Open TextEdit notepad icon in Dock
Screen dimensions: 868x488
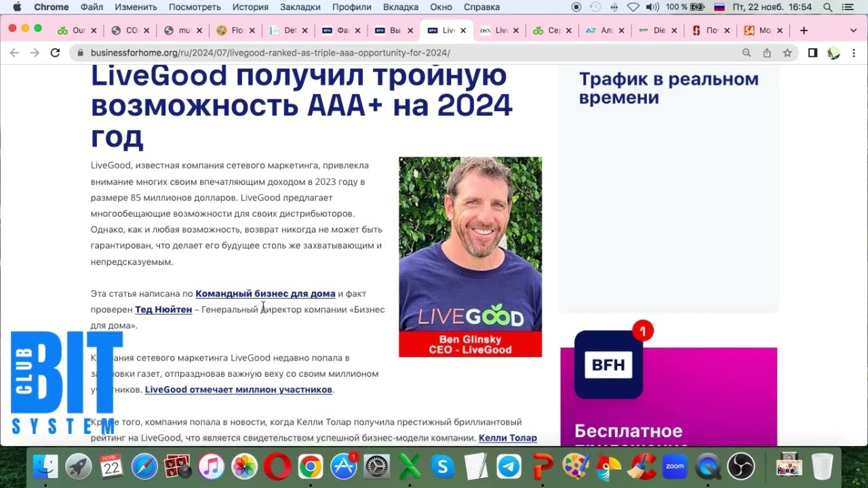[476, 466]
